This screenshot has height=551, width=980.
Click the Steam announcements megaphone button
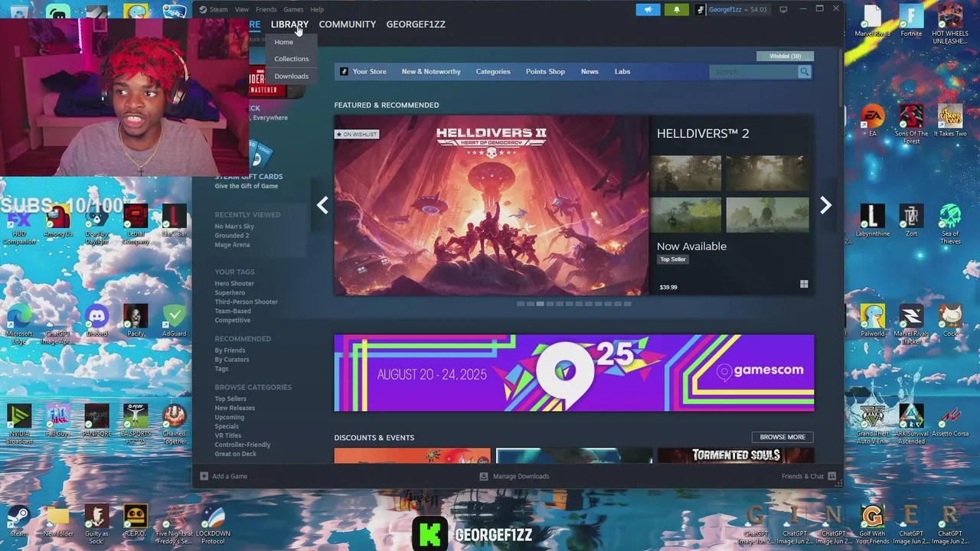(648, 9)
